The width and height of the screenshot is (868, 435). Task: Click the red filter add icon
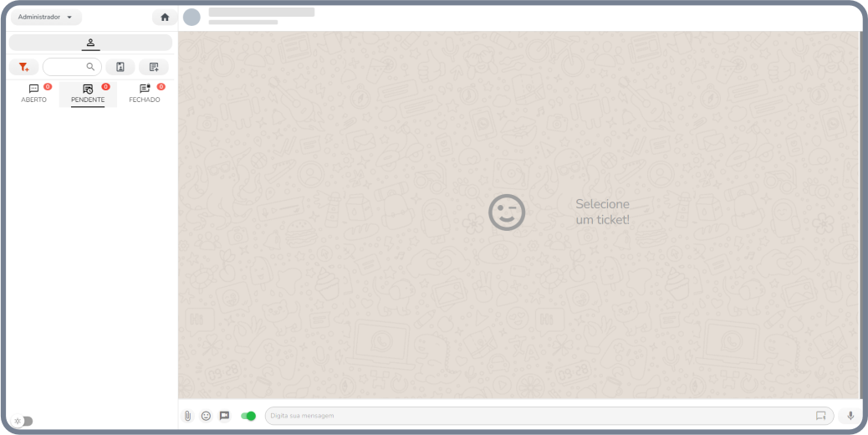[x=23, y=67]
